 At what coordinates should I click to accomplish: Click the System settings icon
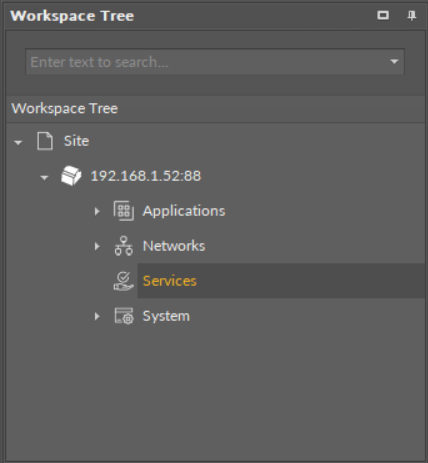tap(124, 316)
